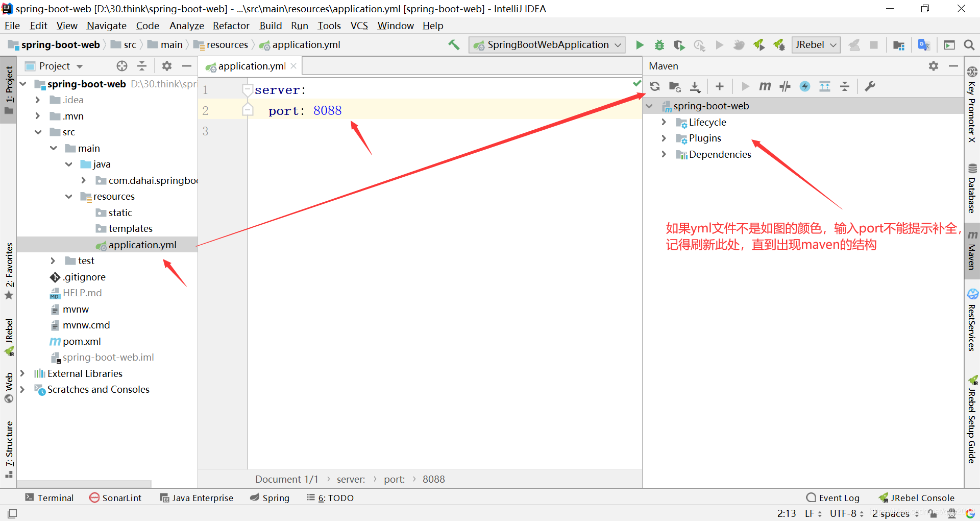Toggle skip tests mode lightning icon

(x=805, y=86)
